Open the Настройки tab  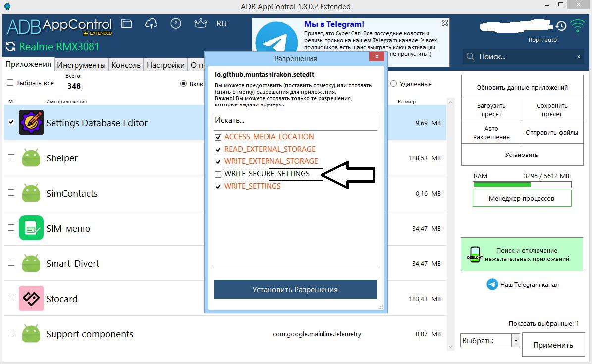coord(166,65)
